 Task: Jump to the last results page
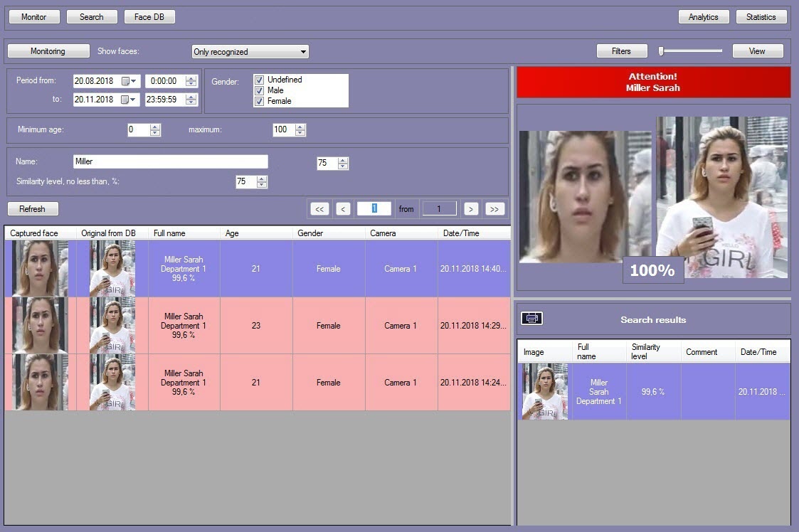tap(494, 209)
